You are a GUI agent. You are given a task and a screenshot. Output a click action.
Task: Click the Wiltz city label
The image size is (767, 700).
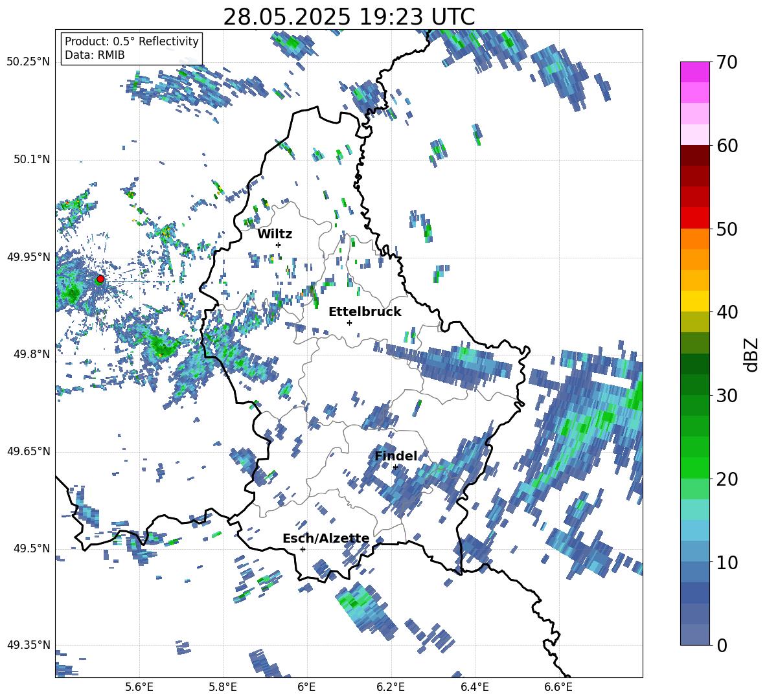point(275,234)
